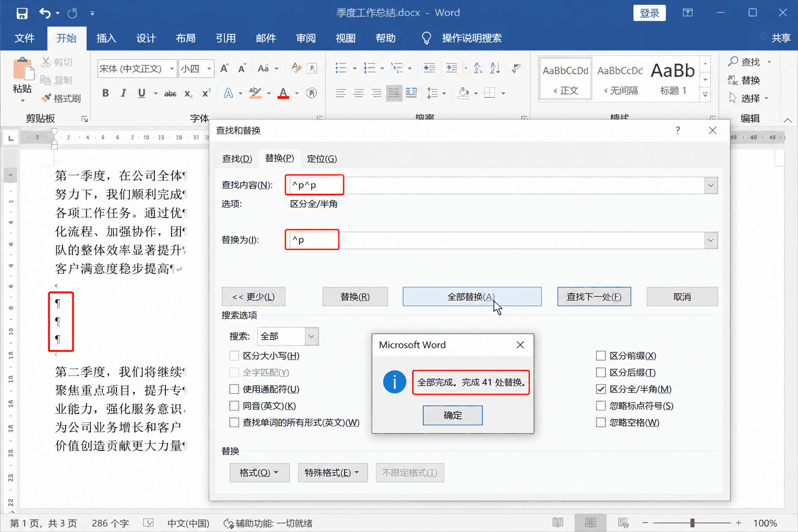Select the center alignment icon
798x532 pixels.
[x=359, y=93]
